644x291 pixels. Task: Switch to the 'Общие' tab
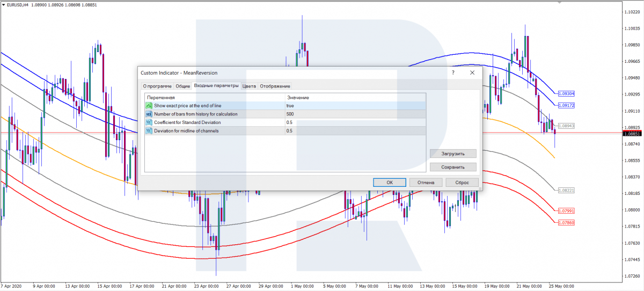(183, 86)
